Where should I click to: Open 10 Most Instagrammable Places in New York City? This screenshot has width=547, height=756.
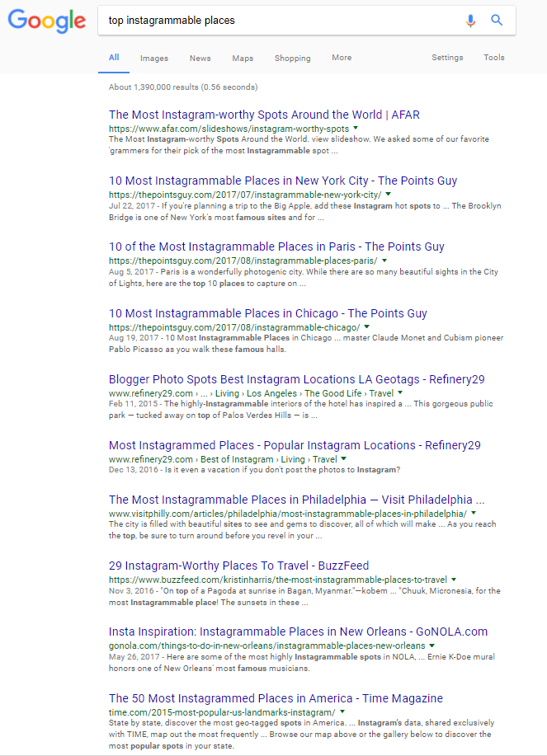point(283,181)
